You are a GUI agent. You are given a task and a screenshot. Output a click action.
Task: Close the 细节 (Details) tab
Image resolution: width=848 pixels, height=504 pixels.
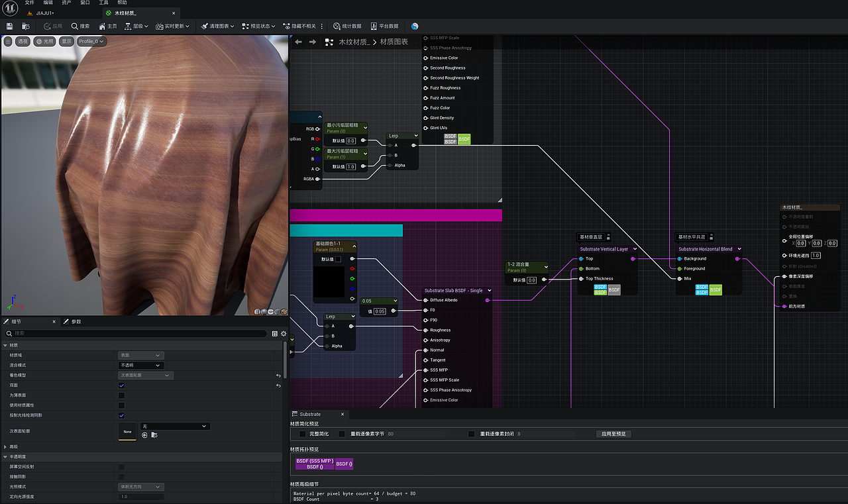56,321
